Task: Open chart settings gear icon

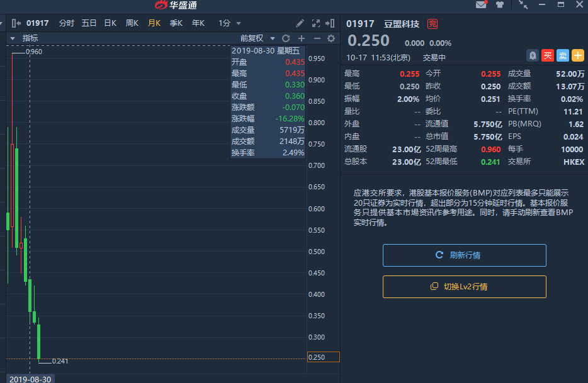Action: coord(331,38)
